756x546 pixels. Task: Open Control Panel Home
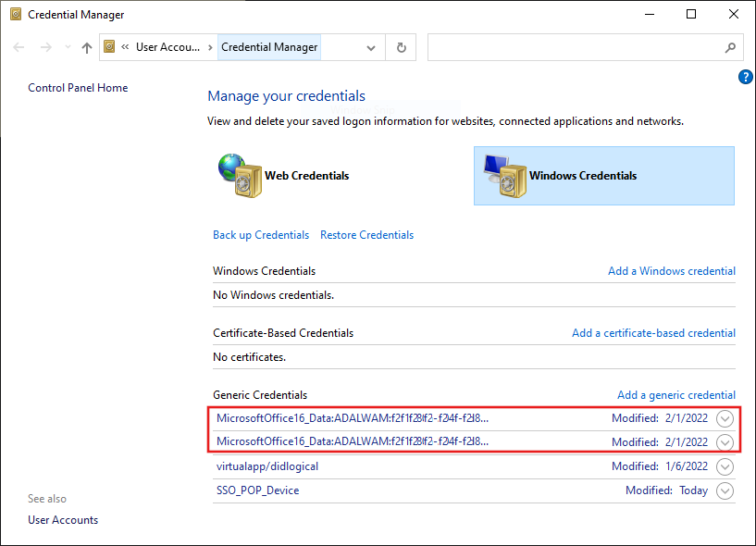pos(78,87)
